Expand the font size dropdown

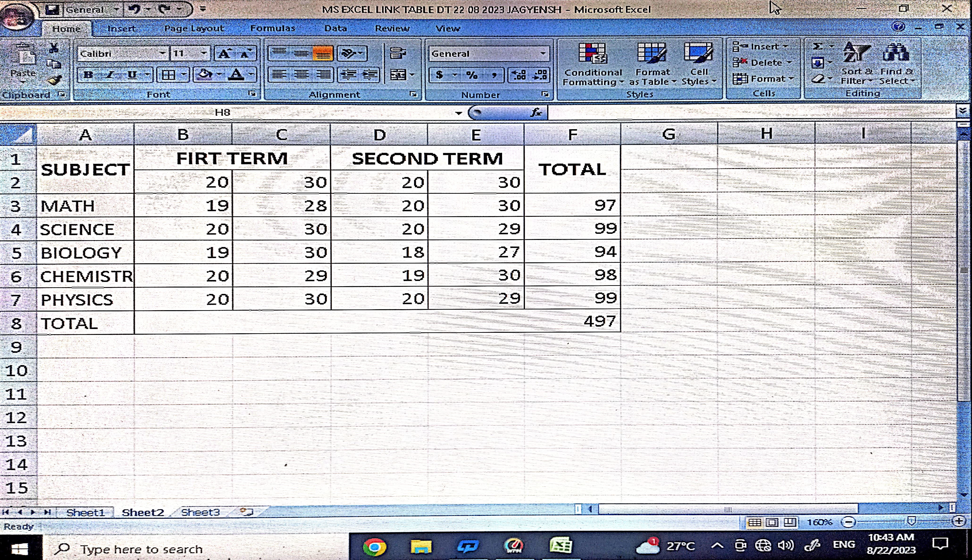pyautogui.click(x=204, y=54)
